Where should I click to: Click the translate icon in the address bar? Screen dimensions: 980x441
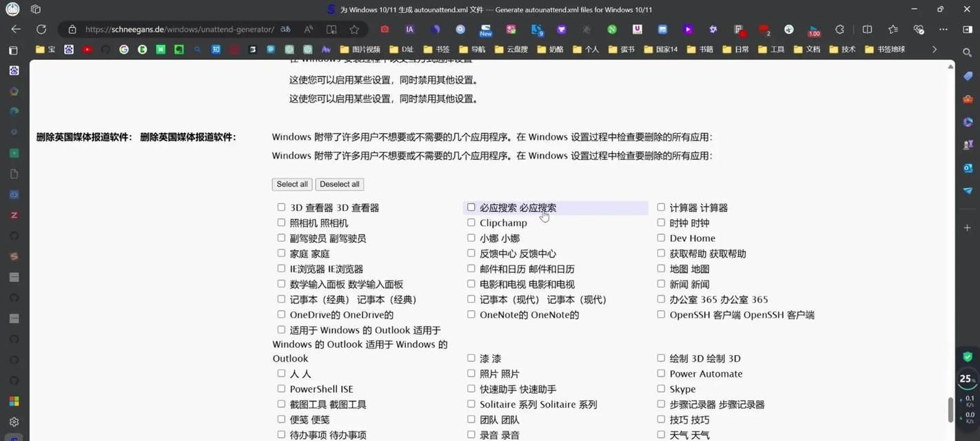(285, 30)
